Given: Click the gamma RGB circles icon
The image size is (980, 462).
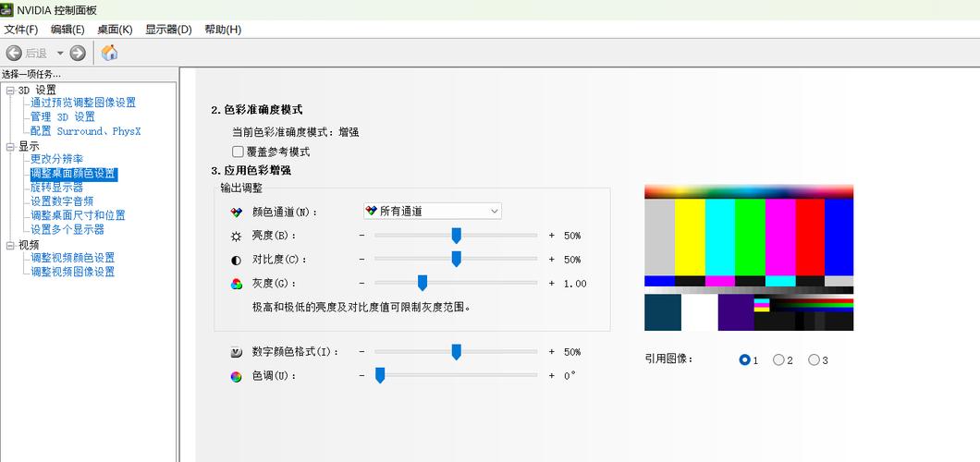Looking at the screenshot, I should coord(236,284).
